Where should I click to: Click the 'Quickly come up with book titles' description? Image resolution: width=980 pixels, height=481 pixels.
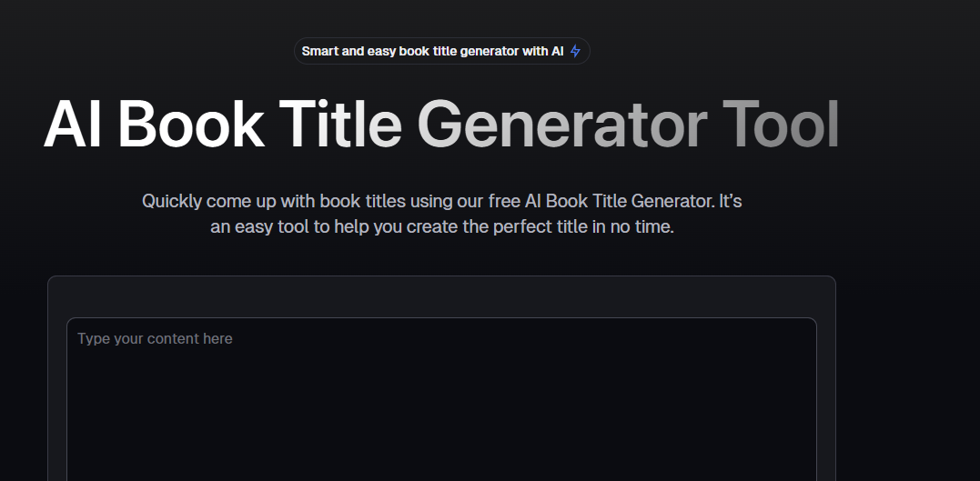pos(441,214)
